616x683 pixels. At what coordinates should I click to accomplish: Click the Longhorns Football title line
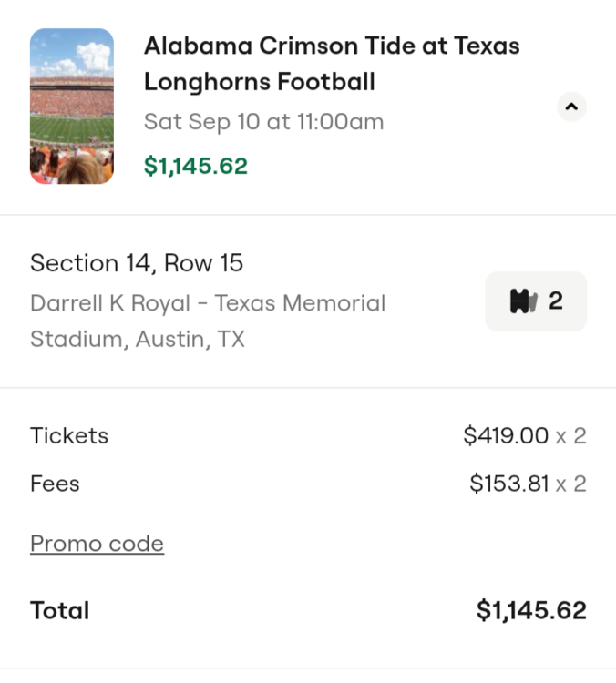[259, 82]
